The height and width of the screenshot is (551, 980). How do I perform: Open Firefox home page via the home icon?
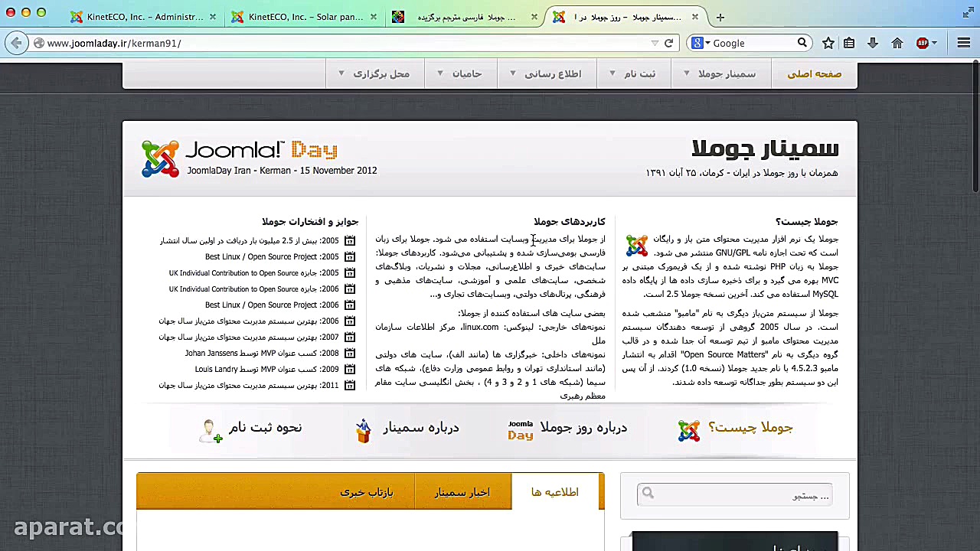897,43
